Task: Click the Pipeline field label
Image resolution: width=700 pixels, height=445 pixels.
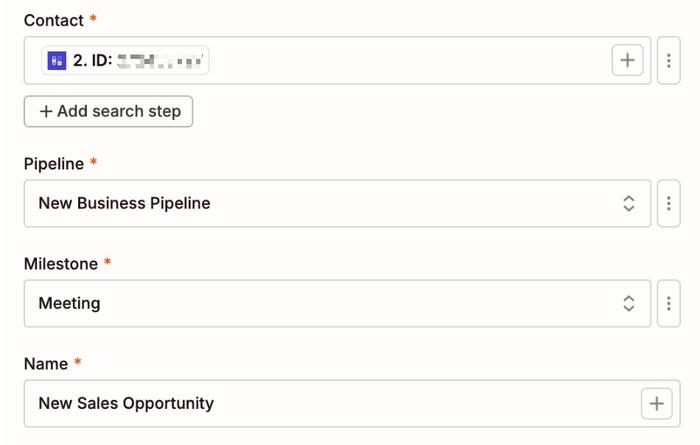Action: tap(54, 163)
